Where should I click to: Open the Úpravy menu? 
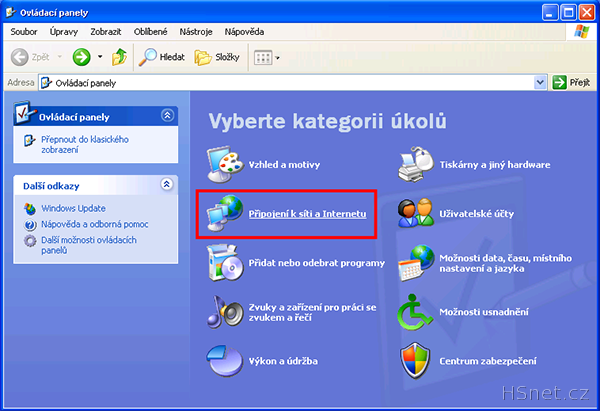click(64, 32)
